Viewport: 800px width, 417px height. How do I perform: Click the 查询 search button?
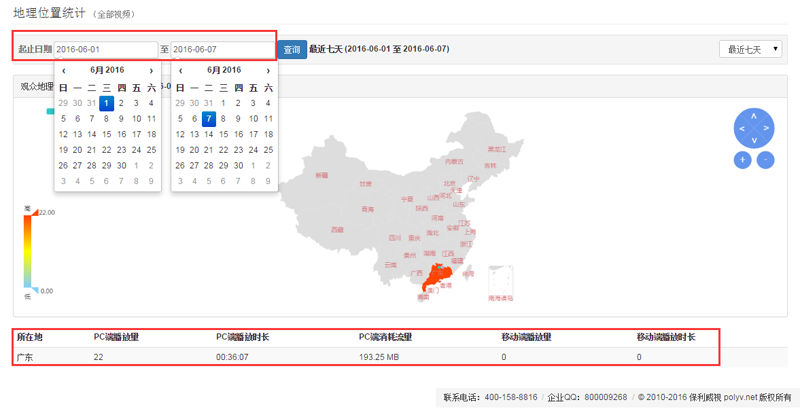click(291, 49)
